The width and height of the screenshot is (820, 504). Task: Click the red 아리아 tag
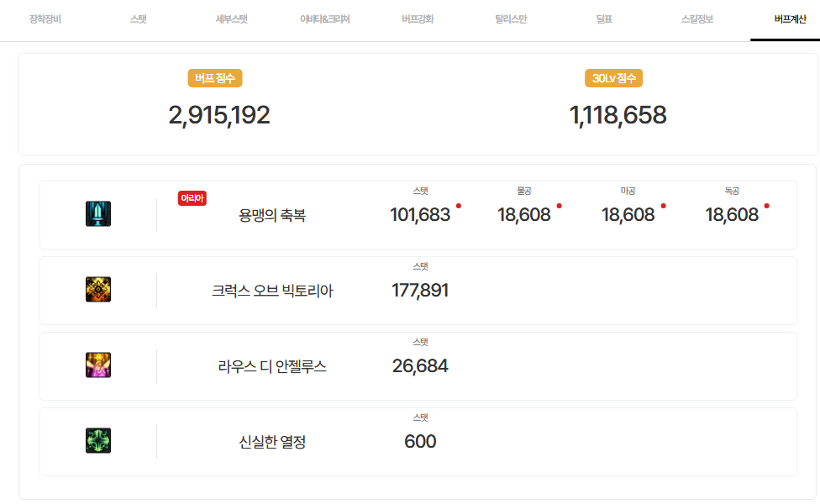tap(192, 198)
